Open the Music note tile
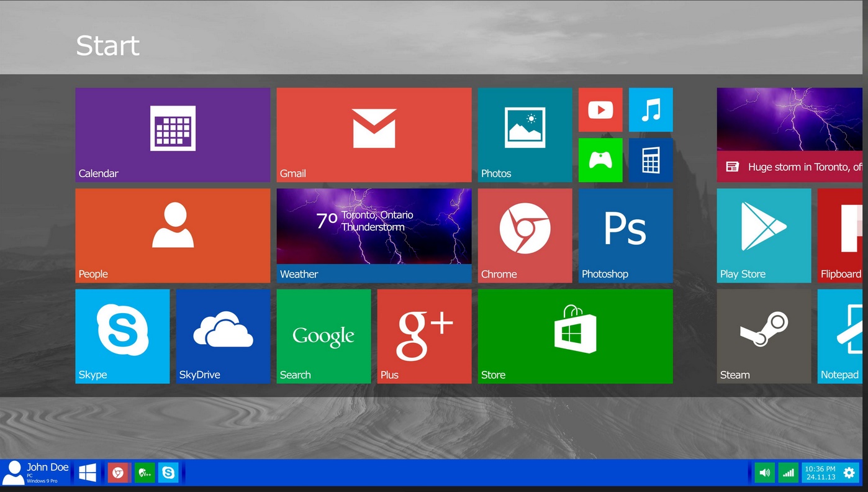 point(651,110)
